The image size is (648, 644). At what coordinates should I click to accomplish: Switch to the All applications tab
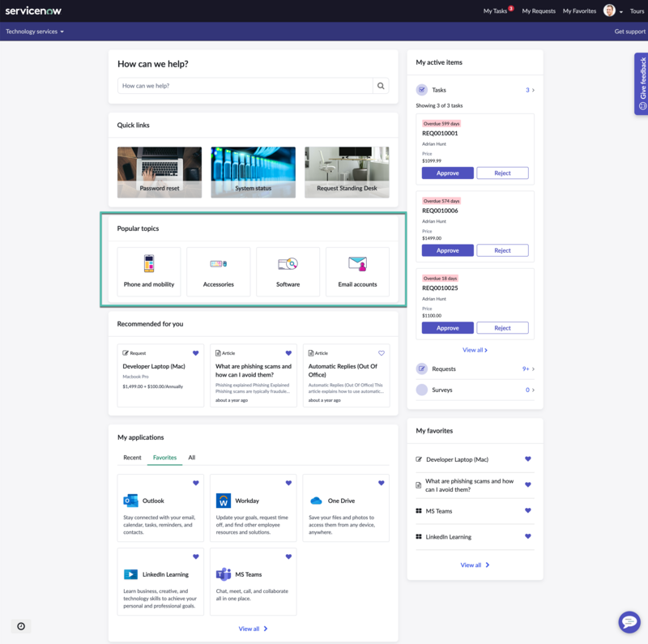click(x=192, y=458)
